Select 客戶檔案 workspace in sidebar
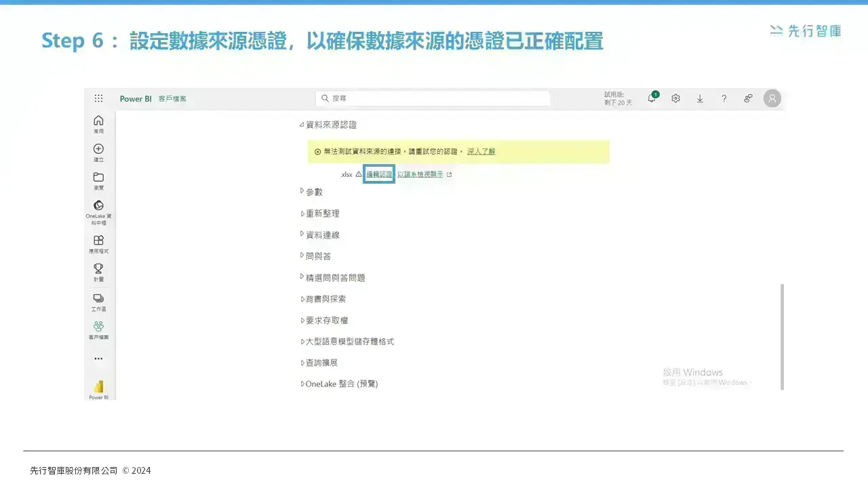The width and height of the screenshot is (868, 488). (x=98, y=330)
